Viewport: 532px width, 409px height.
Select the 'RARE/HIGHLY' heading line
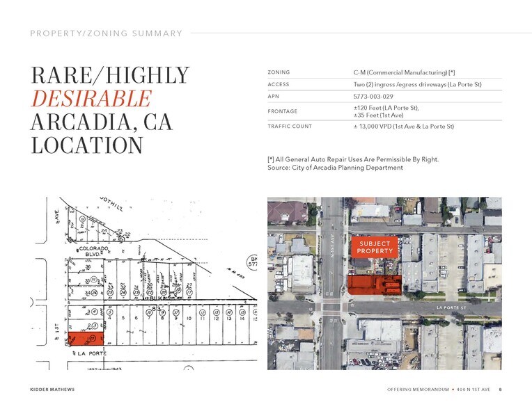coord(110,75)
